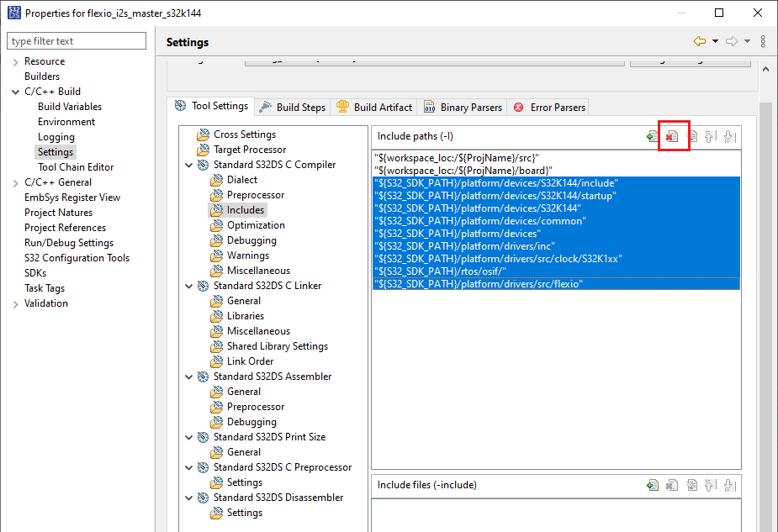Viewport: 778px width, 532px height.
Task: Expand the Resource tree item
Action: click(15, 61)
